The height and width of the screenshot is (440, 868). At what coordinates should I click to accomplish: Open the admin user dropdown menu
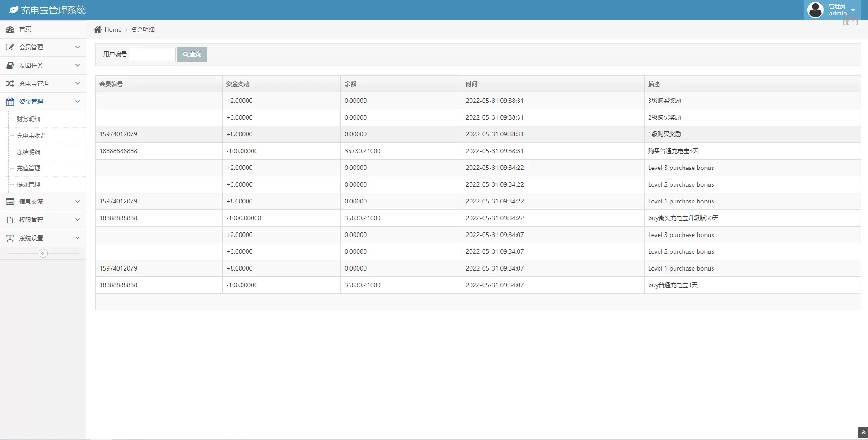click(853, 10)
